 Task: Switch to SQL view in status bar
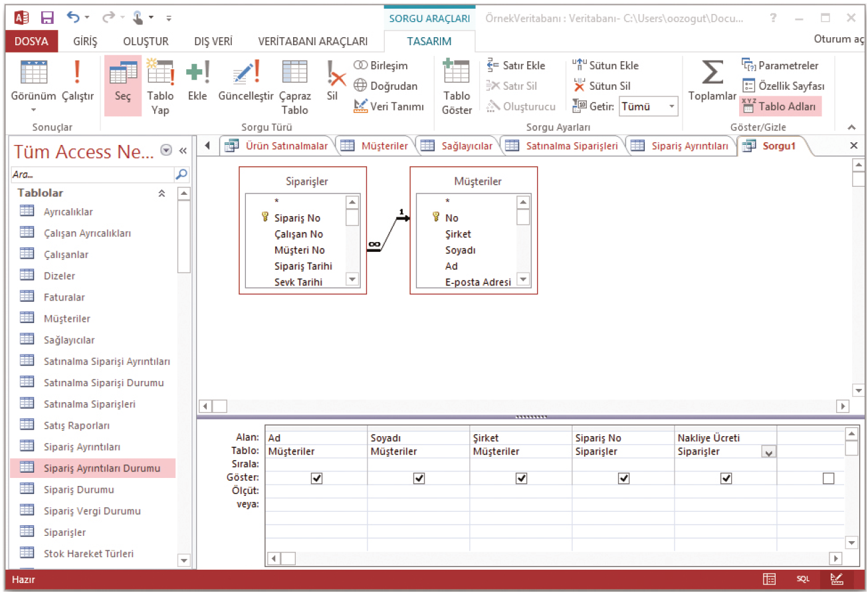[x=803, y=579]
